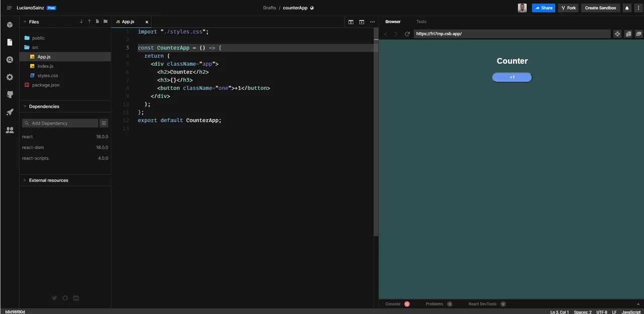Show the Explorer file panel
Viewport: 644px width, 314px height.
click(10, 42)
